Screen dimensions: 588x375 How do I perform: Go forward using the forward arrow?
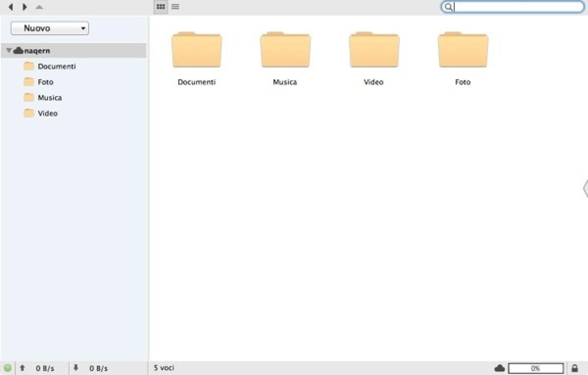(24, 7)
